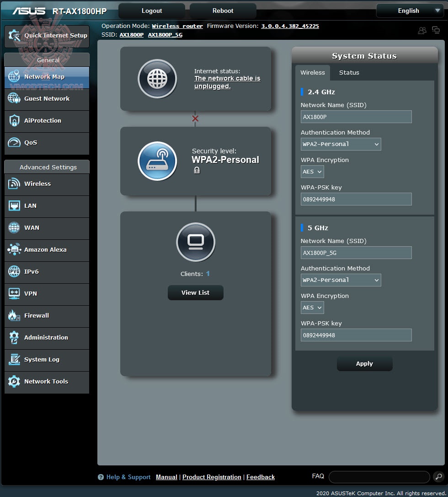Click the View List button
The height and width of the screenshot is (497, 448).
pyautogui.click(x=195, y=292)
